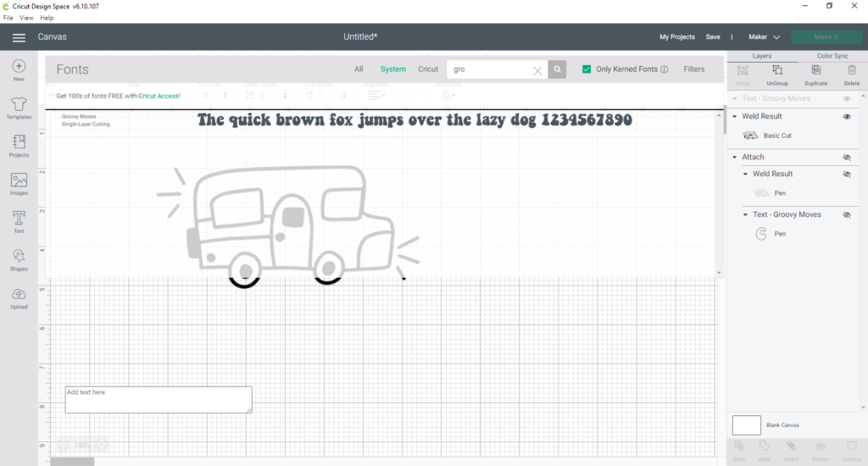
Task: Select the Text tool in sidebar
Action: click(x=19, y=219)
